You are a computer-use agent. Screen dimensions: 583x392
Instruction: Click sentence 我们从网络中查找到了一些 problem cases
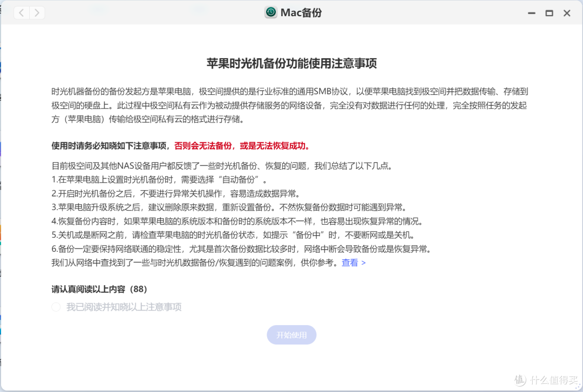[195, 263]
